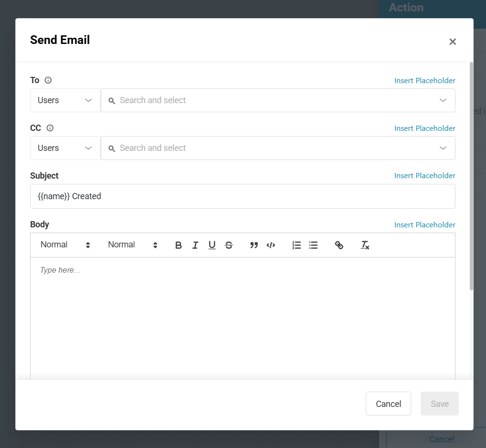Create a numbered list

296,245
